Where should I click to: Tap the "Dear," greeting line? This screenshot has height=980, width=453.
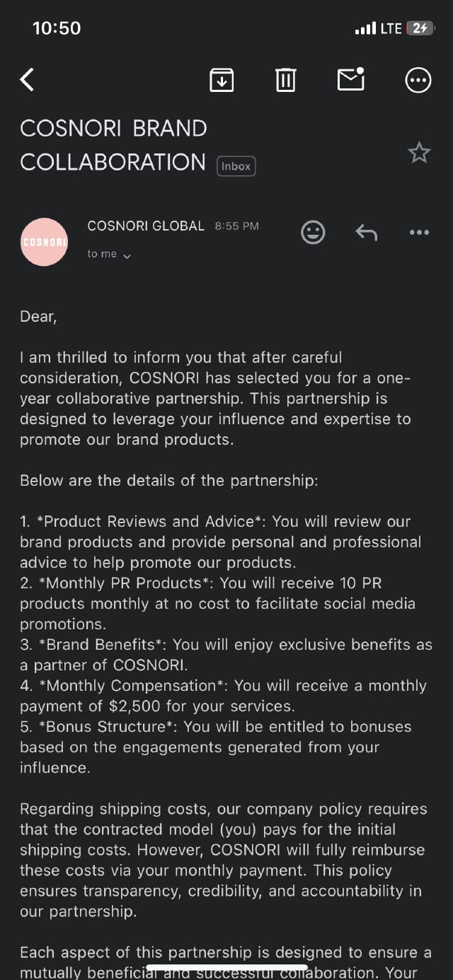click(38, 317)
